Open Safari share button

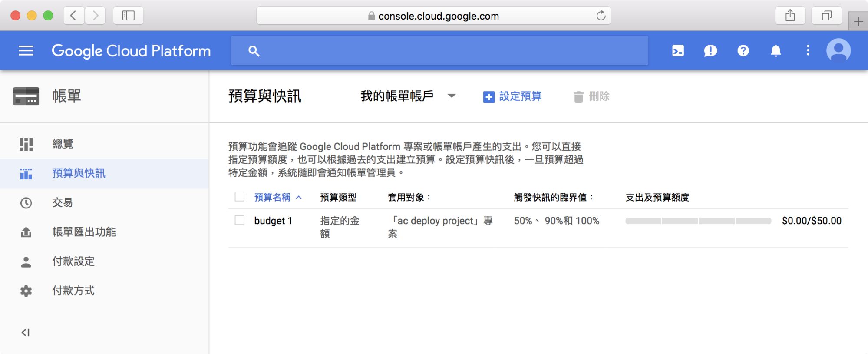click(x=790, y=16)
